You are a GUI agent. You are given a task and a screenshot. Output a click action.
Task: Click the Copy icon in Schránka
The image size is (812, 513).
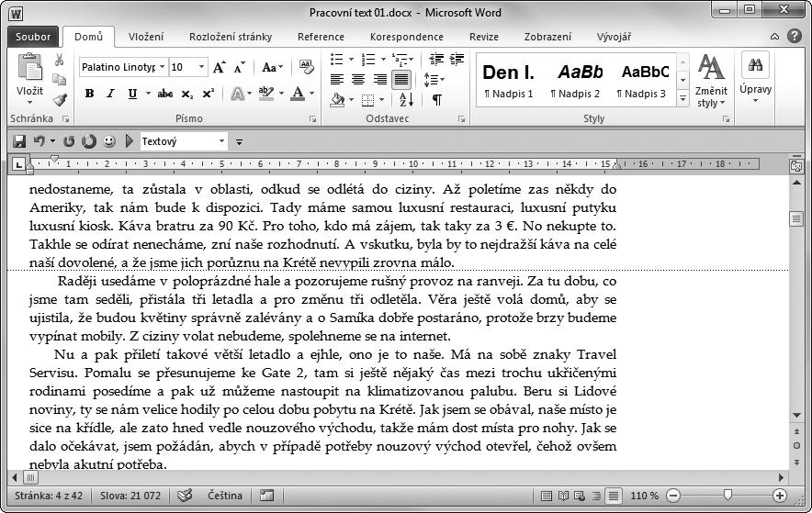[59, 79]
